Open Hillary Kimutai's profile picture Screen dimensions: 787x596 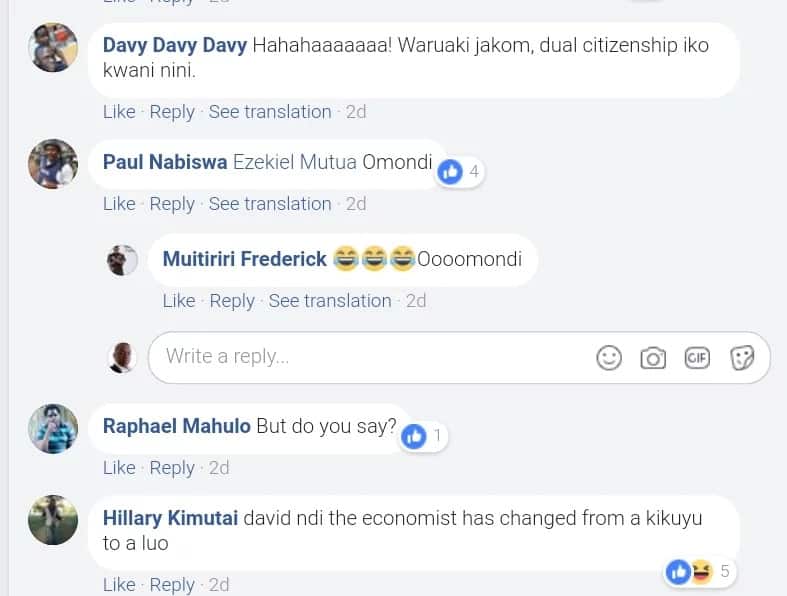53,520
